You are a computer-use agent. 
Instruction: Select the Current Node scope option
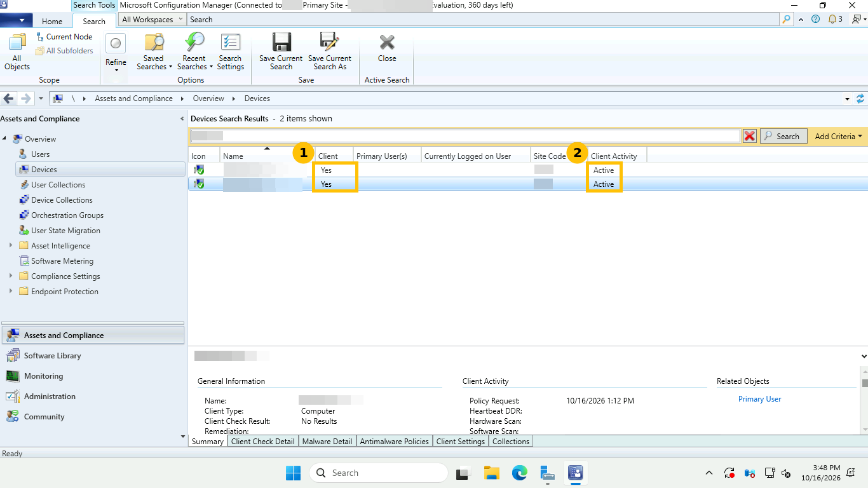click(x=64, y=37)
